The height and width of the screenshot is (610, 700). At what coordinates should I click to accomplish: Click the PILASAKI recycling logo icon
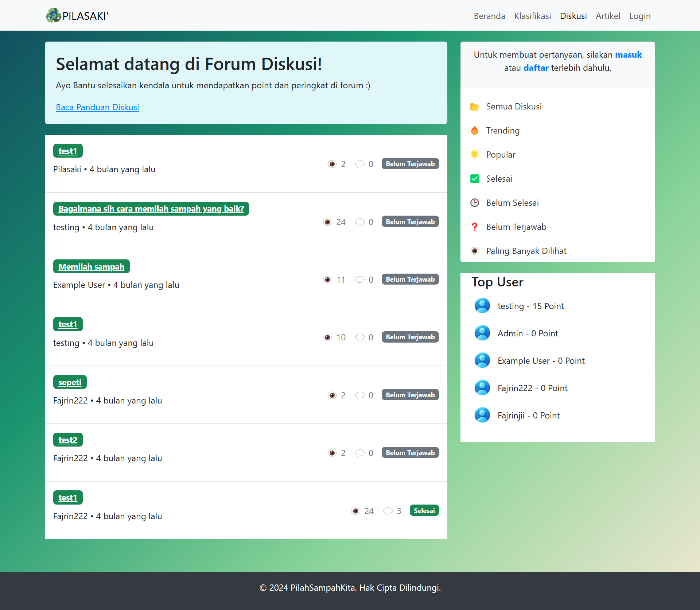(x=53, y=15)
